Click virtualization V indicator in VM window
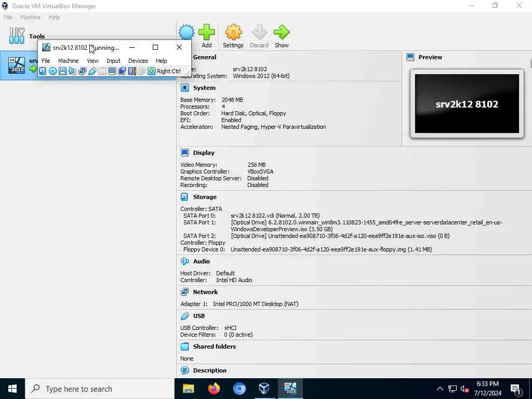Viewport: 532px width, 399px height. pyautogui.click(x=131, y=71)
